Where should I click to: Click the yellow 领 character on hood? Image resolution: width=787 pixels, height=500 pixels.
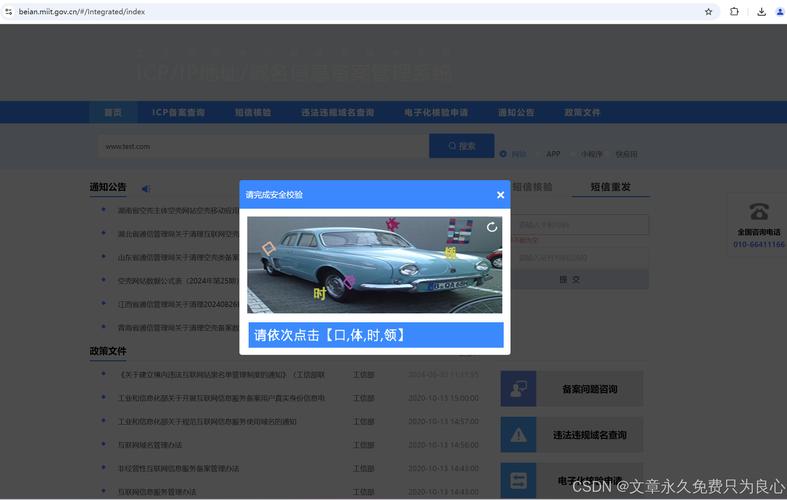tap(450, 253)
